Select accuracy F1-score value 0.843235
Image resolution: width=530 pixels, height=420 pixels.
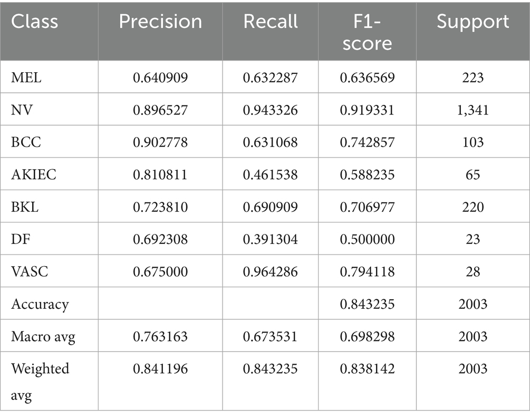pyautogui.click(x=367, y=304)
